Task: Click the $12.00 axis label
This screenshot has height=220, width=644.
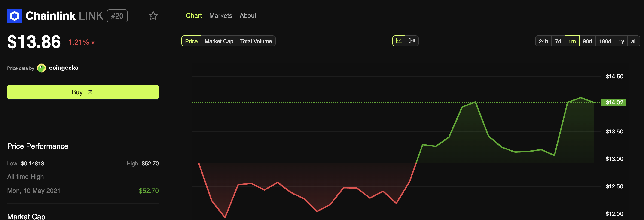Action: (614, 214)
